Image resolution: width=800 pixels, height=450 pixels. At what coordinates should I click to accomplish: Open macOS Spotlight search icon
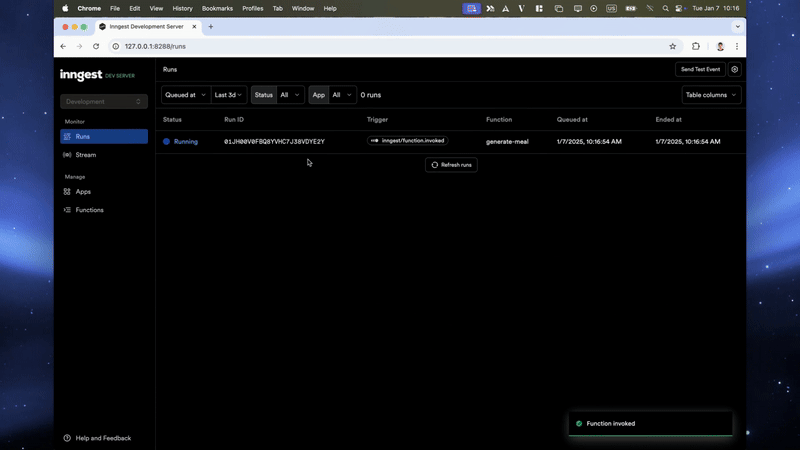tap(665, 8)
